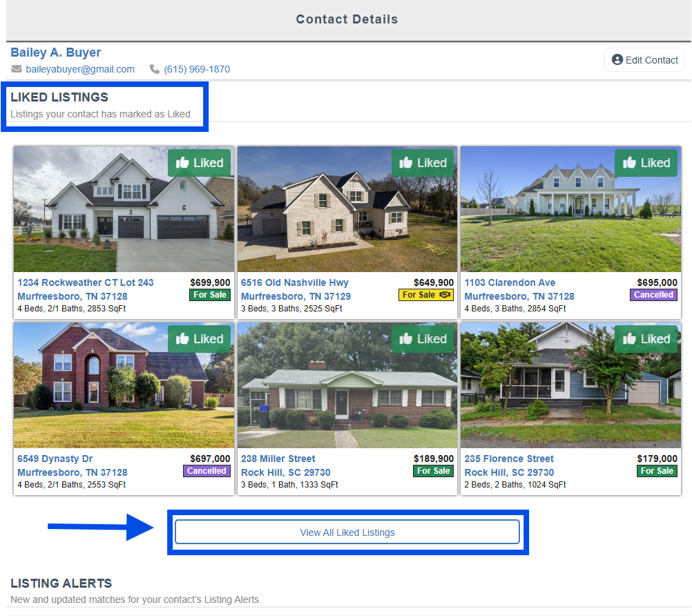Click View All Liked Listings button
This screenshot has width=692, height=616.
pos(347,532)
